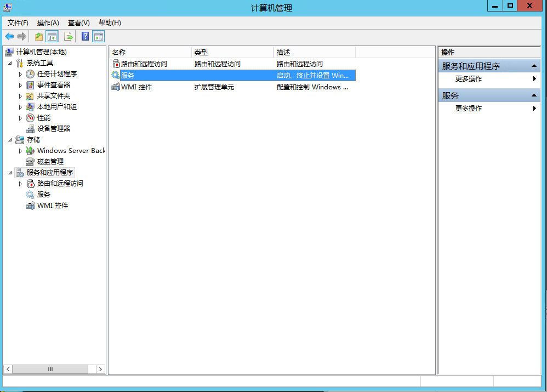Open the 查看(V) menu
The height and width of the screenshot is (392, 547).
[x=78, y=22]
